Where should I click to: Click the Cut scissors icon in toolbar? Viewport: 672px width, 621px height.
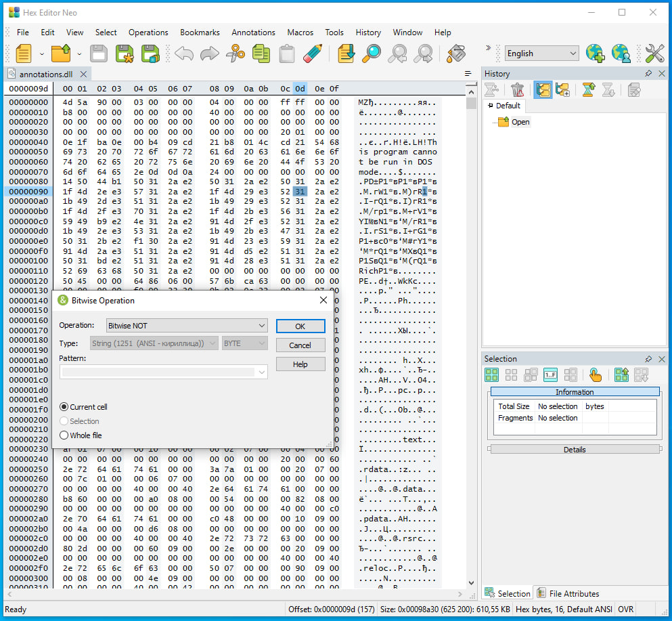tap(235, 53)
